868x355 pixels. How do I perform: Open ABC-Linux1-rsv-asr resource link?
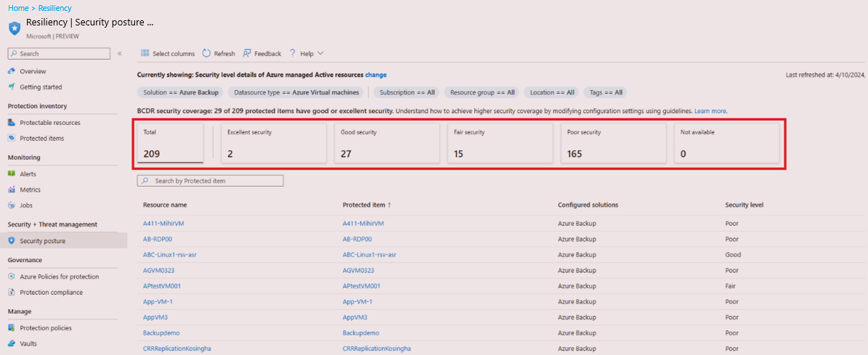coord(169,255)
